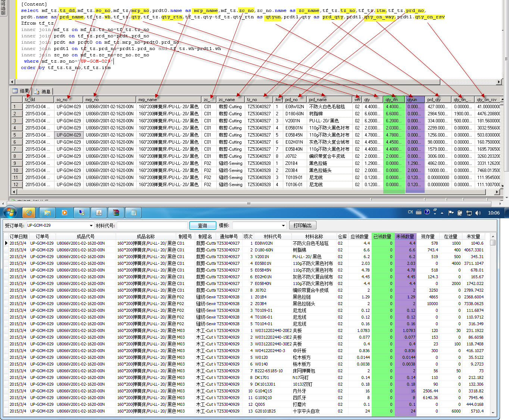Click the Java application taskbar icon
The image size is (509, 420).
point(99,213)
